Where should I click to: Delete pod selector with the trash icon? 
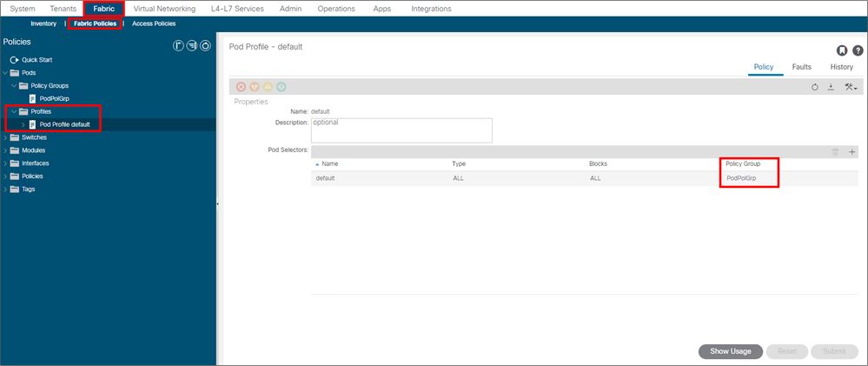click(835, 152)
